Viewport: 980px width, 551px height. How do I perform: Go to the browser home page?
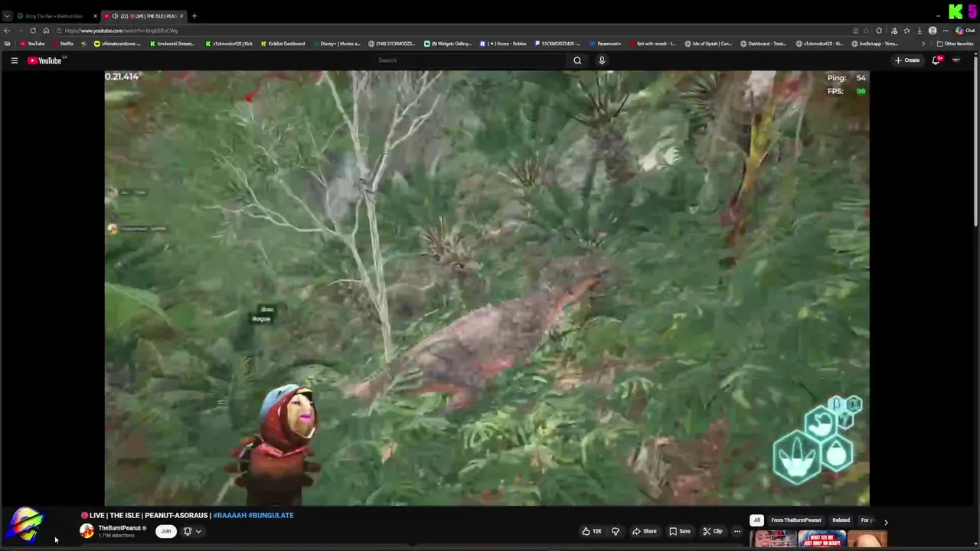pyautogui.click(x=46, y=31)
